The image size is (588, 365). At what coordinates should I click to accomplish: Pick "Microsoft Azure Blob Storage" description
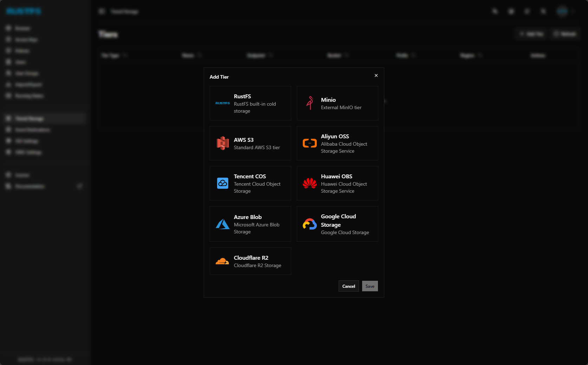pyautogui.click(x=257, y=228)
